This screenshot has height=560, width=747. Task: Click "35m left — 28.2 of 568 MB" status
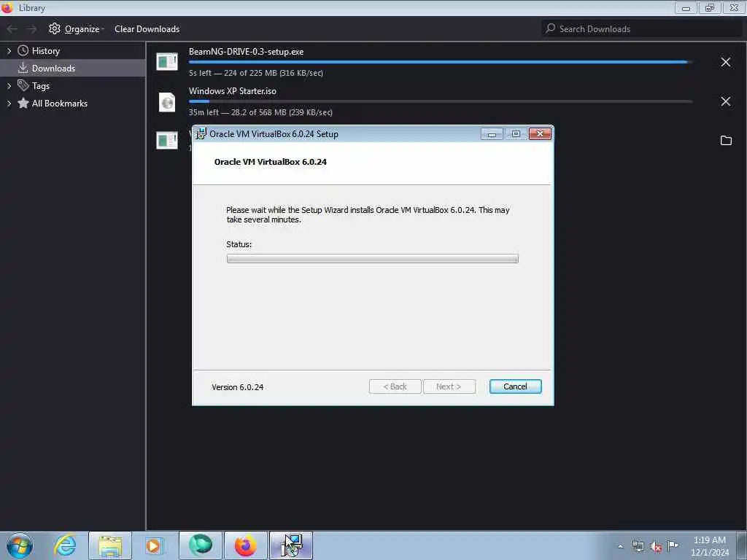[x=260, y=112]
